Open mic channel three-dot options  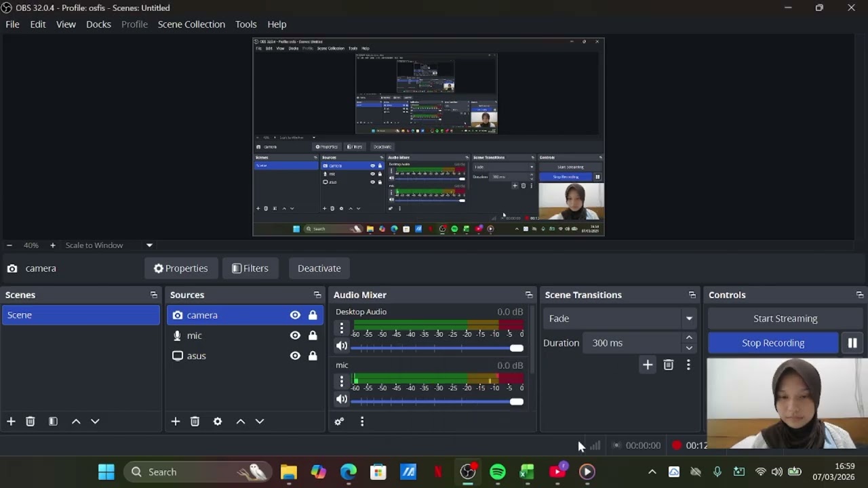(x=342, y=382)
